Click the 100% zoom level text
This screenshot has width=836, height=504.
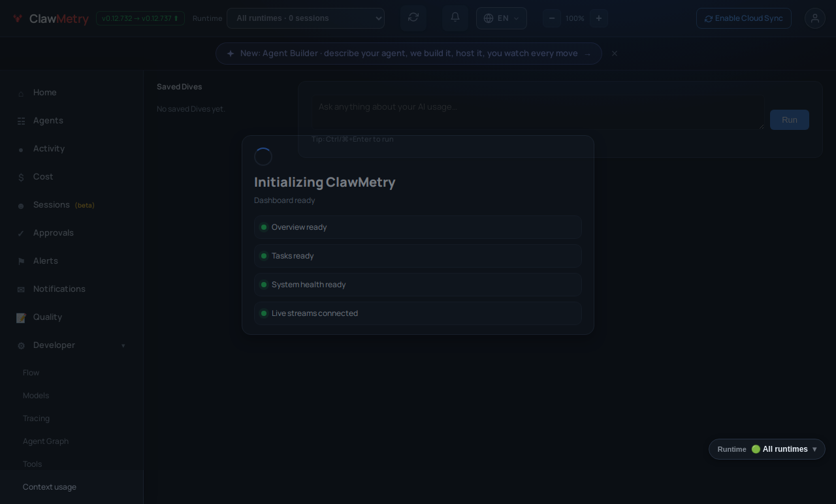pyautogui.click(x=575, y=18)
